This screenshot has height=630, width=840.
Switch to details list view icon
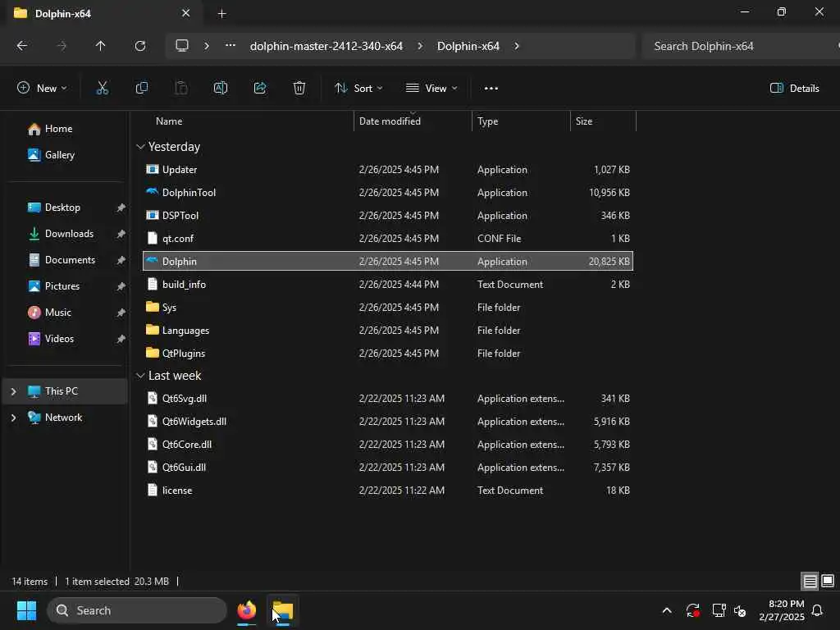coord(810,582)
